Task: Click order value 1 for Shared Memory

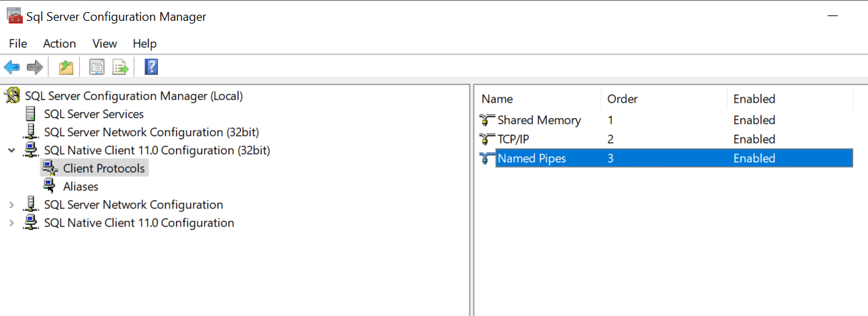Action: click(x=611, y=120)
